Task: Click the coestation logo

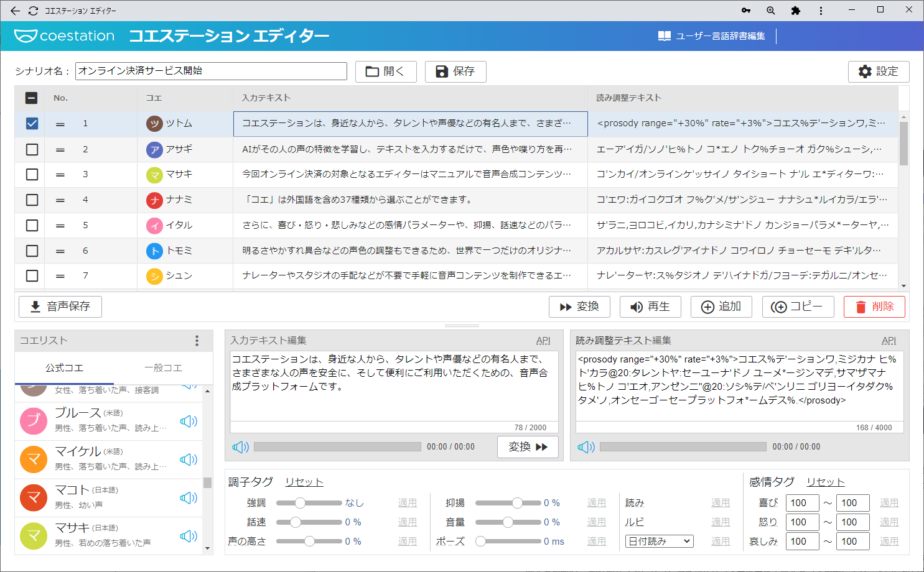Action: [65, 36]
